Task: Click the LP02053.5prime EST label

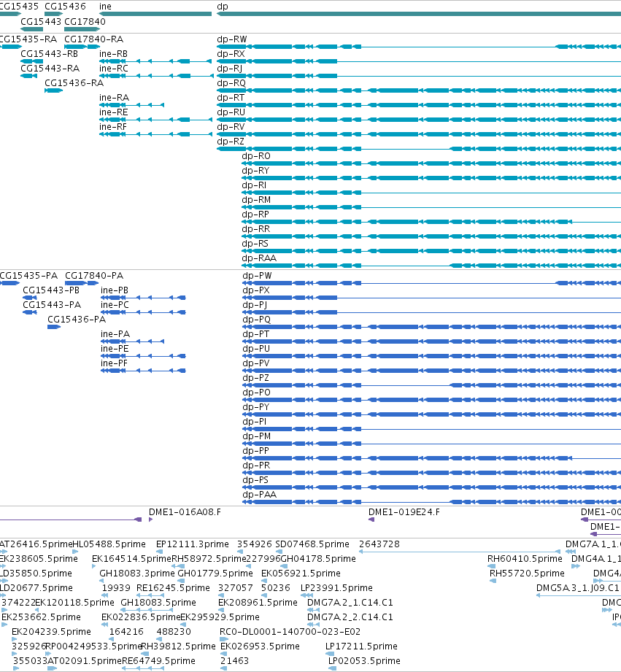Action: (x=364, y=660)
